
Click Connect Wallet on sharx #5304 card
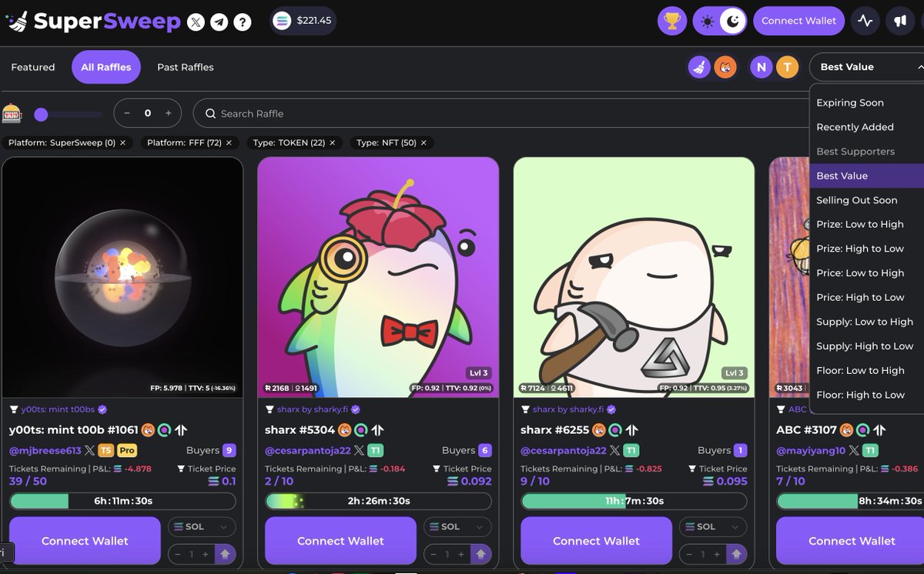pyautogui.click(x=340, y=541)
